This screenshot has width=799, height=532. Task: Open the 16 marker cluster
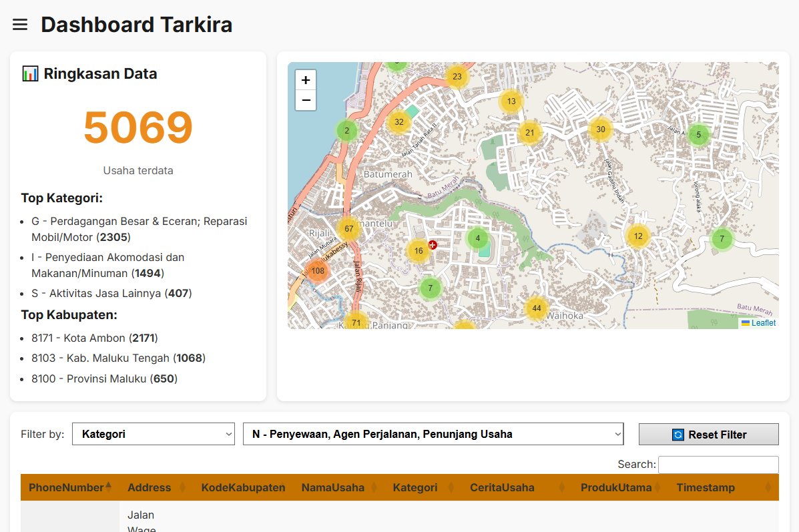[419, 251]
